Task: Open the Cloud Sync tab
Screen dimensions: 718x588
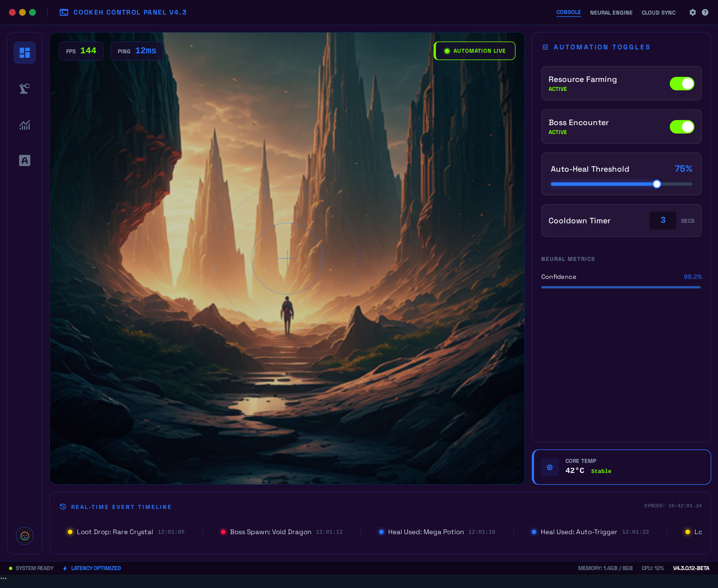Action: [x=658, y=13]
